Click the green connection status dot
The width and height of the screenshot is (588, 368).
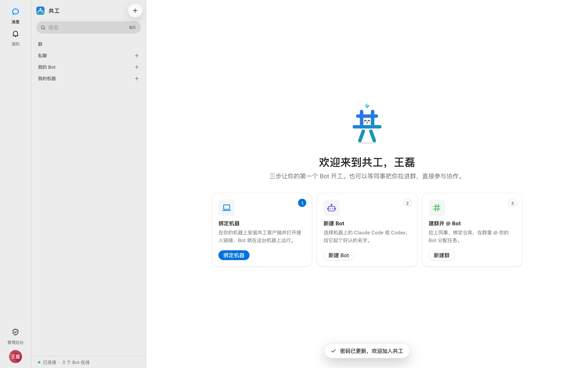point(39,362)
